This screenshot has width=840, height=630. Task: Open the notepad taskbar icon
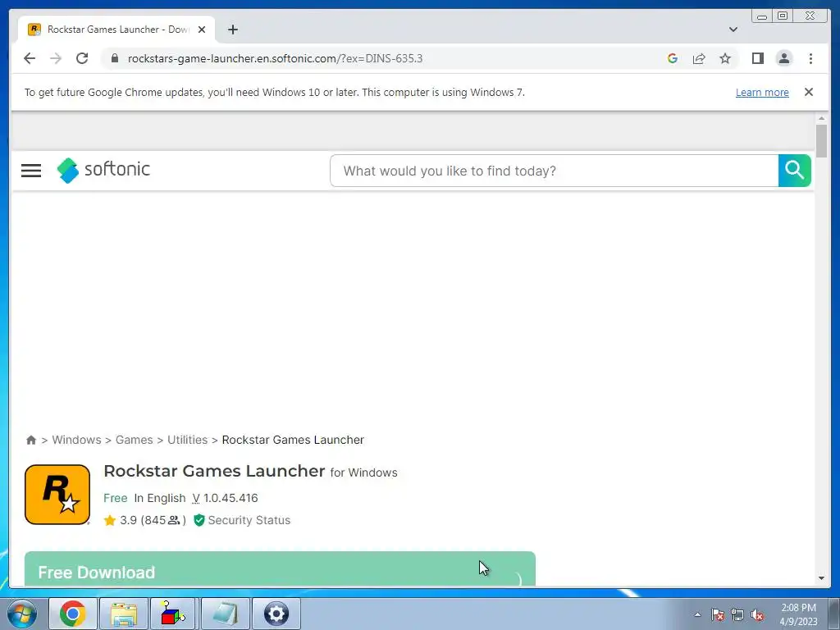[x=225, y=614]
